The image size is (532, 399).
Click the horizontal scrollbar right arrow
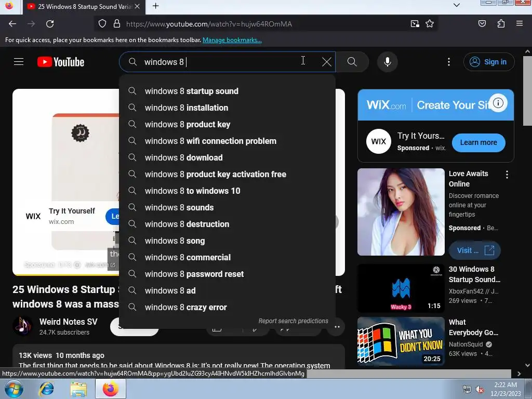click(x=519, y=374)
